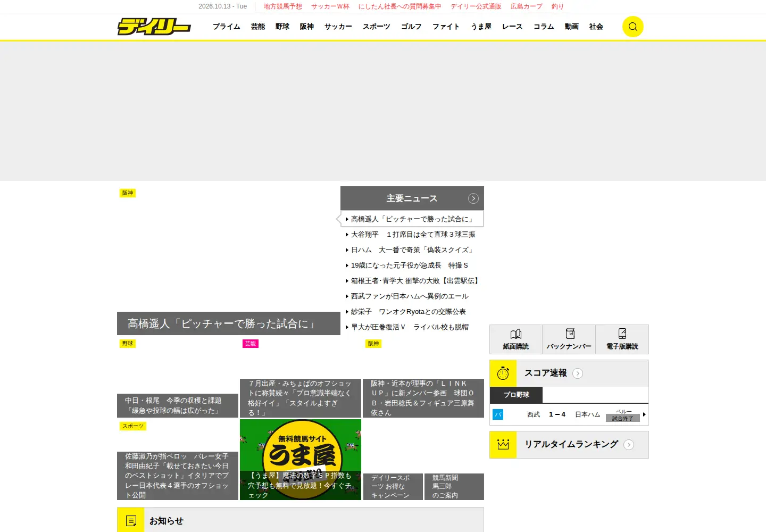Screen dimensions: 766x532
Task: Click the リアルタイムランキング circled arrow icon
Action: coord(629,445)
